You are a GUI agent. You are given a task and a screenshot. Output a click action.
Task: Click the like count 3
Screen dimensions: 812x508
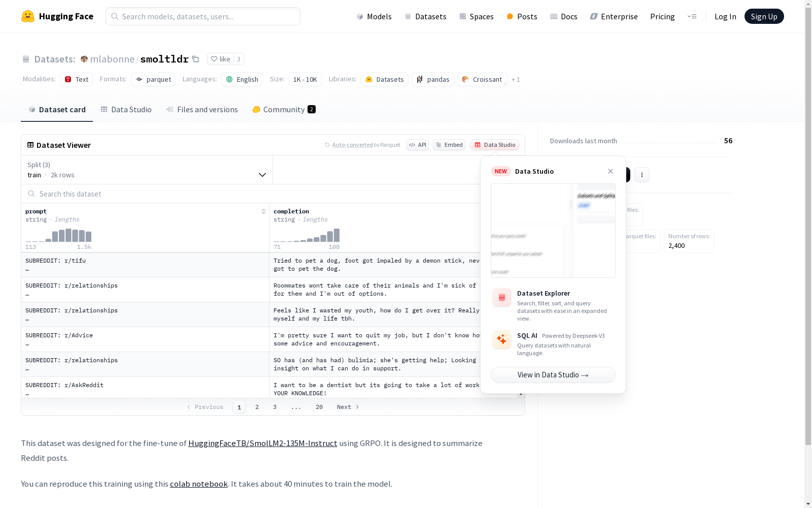239,59
